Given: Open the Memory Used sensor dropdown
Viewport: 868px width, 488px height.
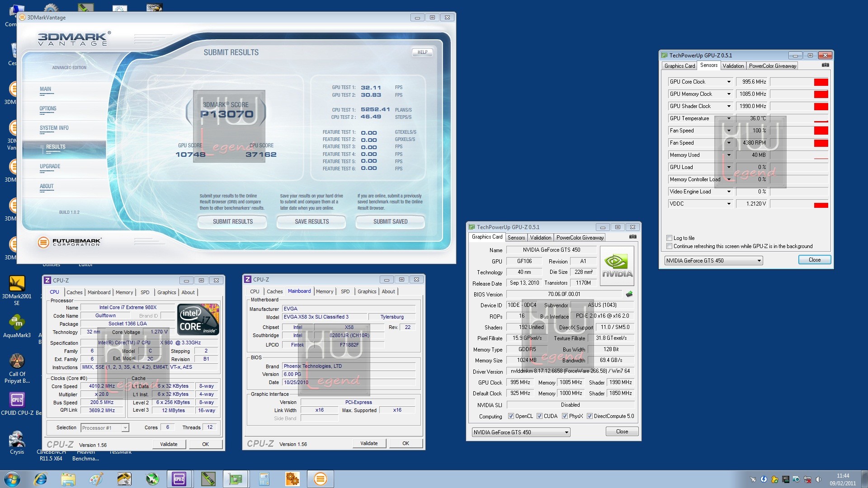Looking at the screenshot, I should [729, 155].
